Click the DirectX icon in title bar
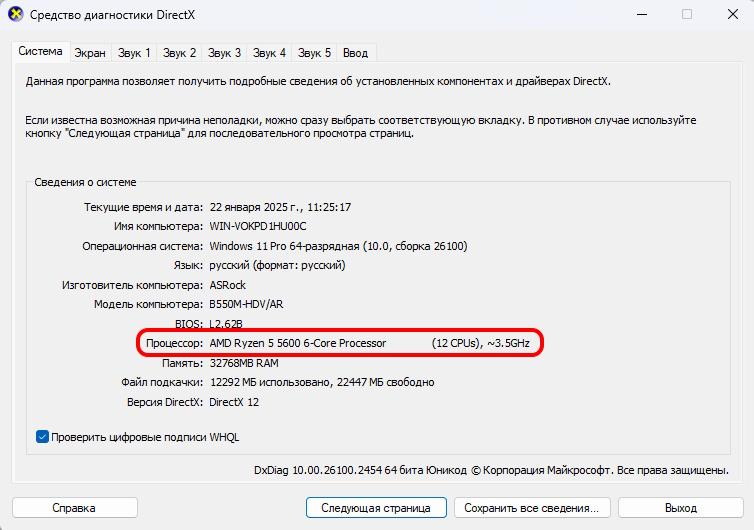The image size is (754, 530). 16,14
